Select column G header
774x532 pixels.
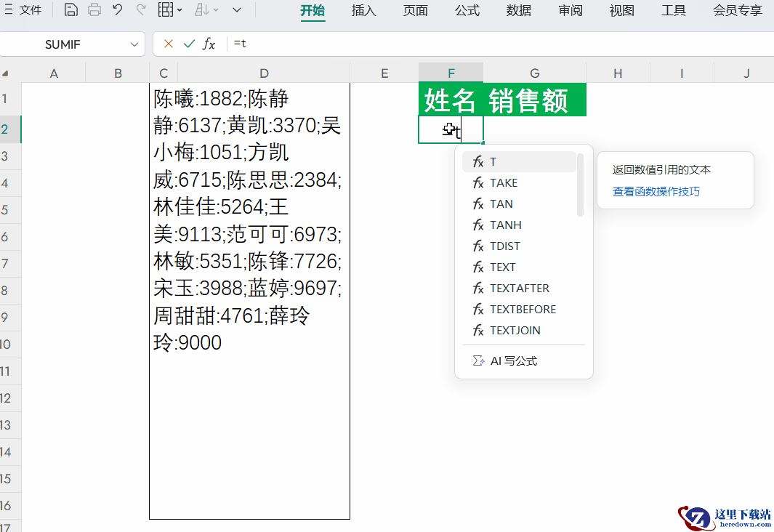click(535, 73)
